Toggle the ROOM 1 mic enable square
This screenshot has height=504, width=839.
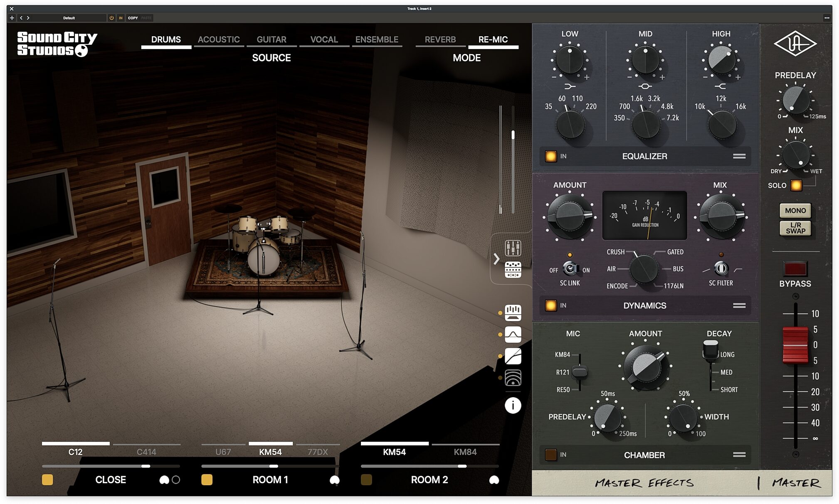point(207,480)
